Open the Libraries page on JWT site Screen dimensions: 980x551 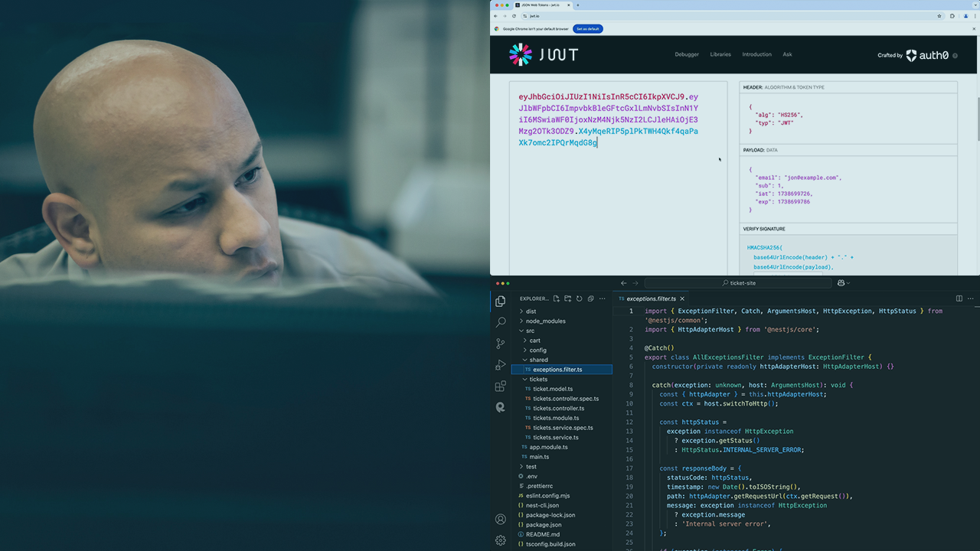click(720, 54)
